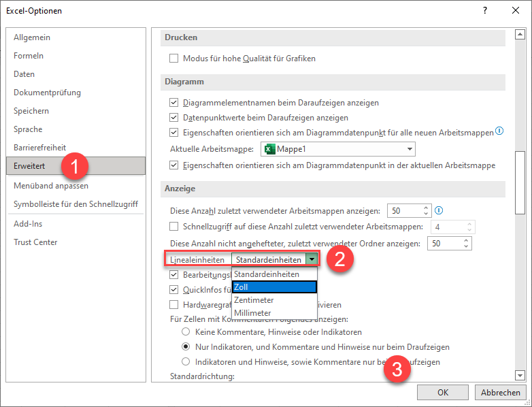532x407 pixels.
Task: Toggle Eigenschaften für alle neuen Arbeitsmappen checkbox
Action: coord(173,133)
